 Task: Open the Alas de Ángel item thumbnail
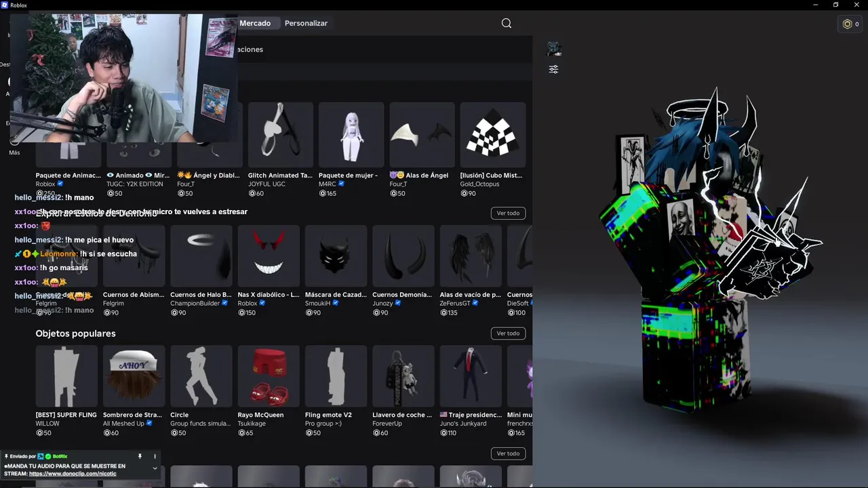422,135
